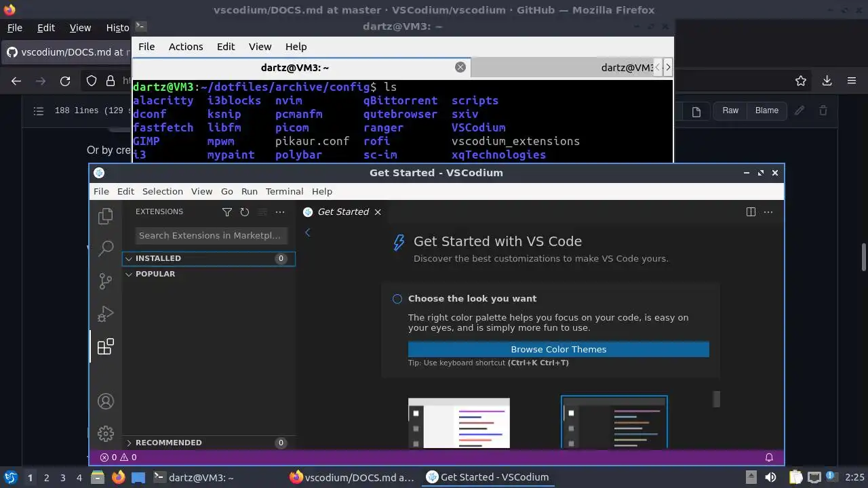868x488 pixels.
Task: Open the Run and Debug view
Action: coord(105,314)
